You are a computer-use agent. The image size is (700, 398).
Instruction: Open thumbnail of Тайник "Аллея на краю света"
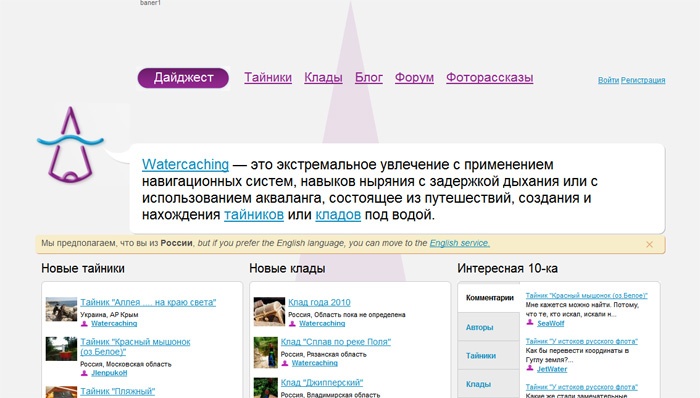click(x=61, y=309)
